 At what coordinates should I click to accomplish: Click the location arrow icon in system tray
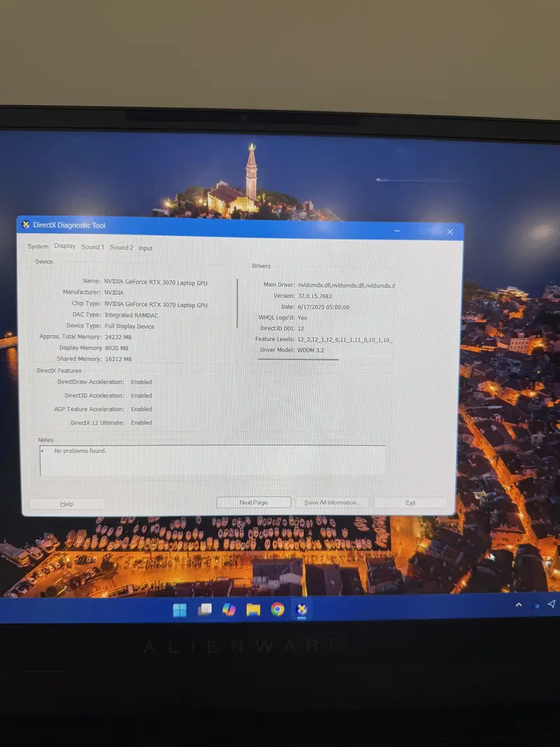coord(552,604)
